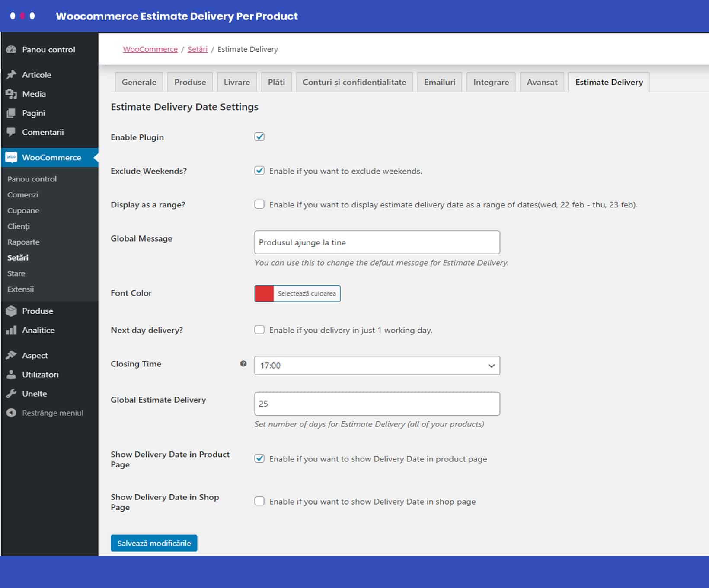709x588 pixels.
Task: Click the Restrânge meniul label
Action: (53, 413)
